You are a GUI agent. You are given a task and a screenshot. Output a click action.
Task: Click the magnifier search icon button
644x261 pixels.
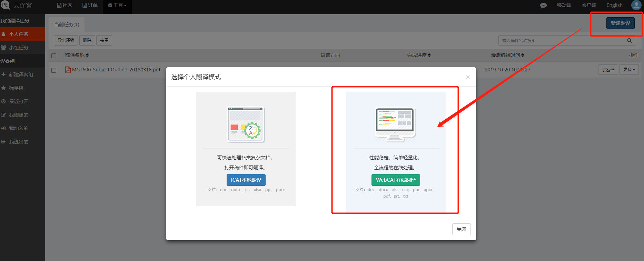pos(629,40)
